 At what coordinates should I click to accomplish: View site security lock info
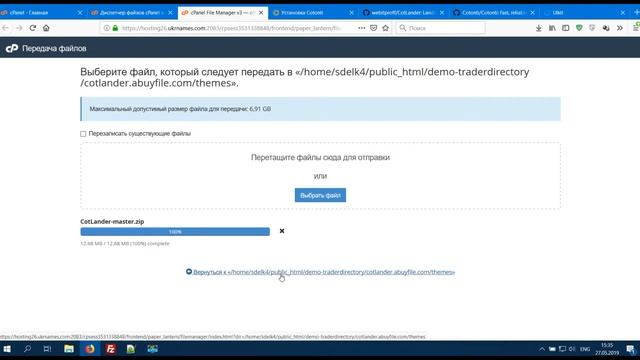point(115,28)
